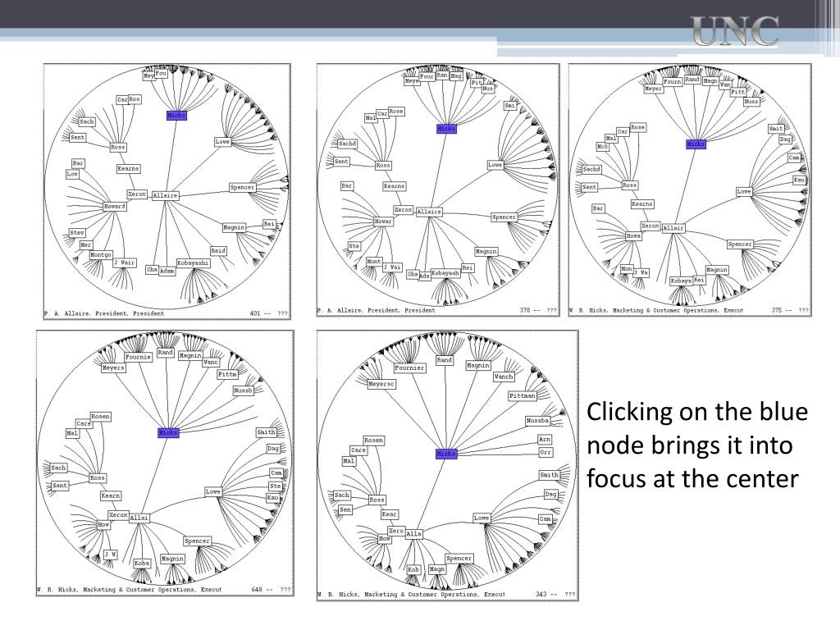The width and height of the screenshot is (840, 630).
Task: Select the Kearn node in diagram 648
Action: tap(111, 496)
